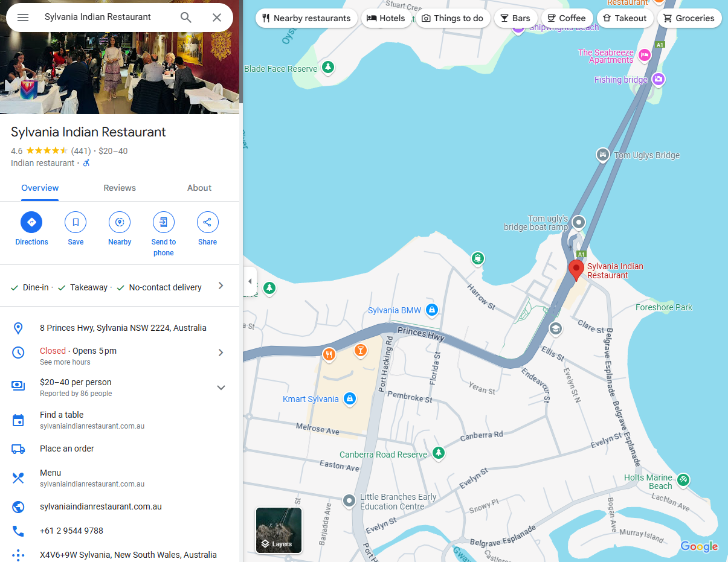Expand the service options row chevron

coord(221,286)
